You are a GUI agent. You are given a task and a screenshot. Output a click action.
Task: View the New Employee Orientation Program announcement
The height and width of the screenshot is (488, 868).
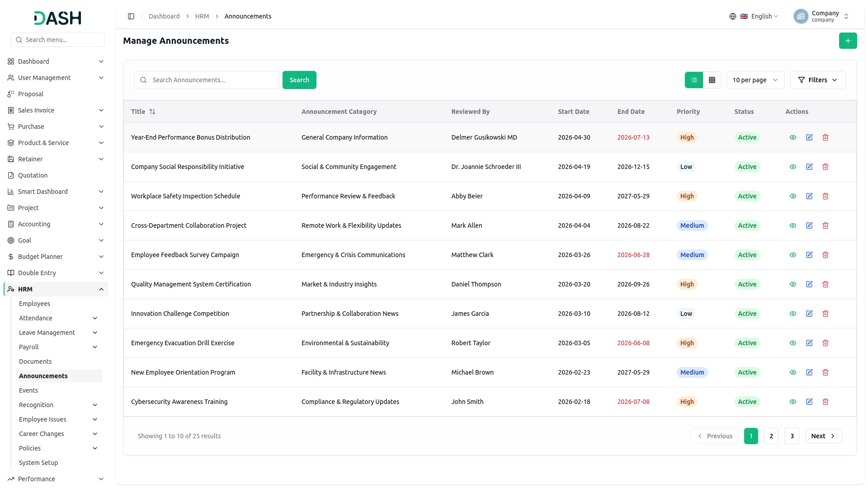coord(793,372)
